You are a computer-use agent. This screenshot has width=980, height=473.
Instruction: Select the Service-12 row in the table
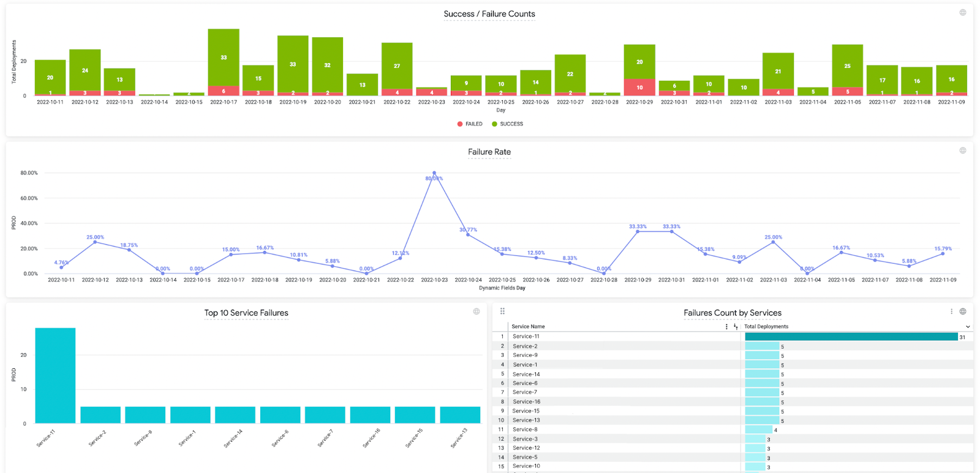733,448
